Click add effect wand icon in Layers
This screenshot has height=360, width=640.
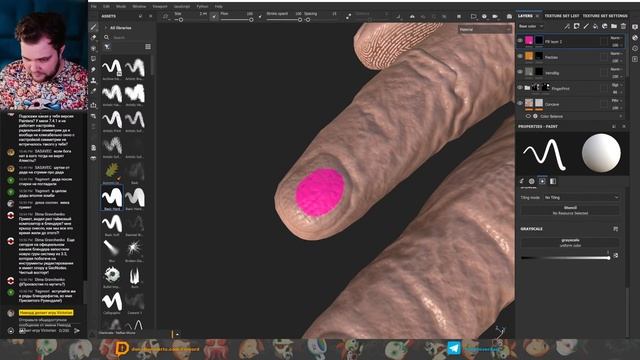567,26
